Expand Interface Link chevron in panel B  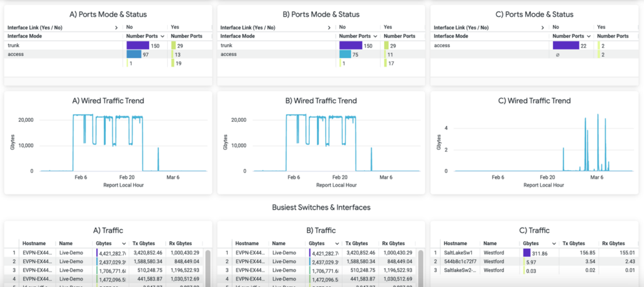(x=329, y=28)
